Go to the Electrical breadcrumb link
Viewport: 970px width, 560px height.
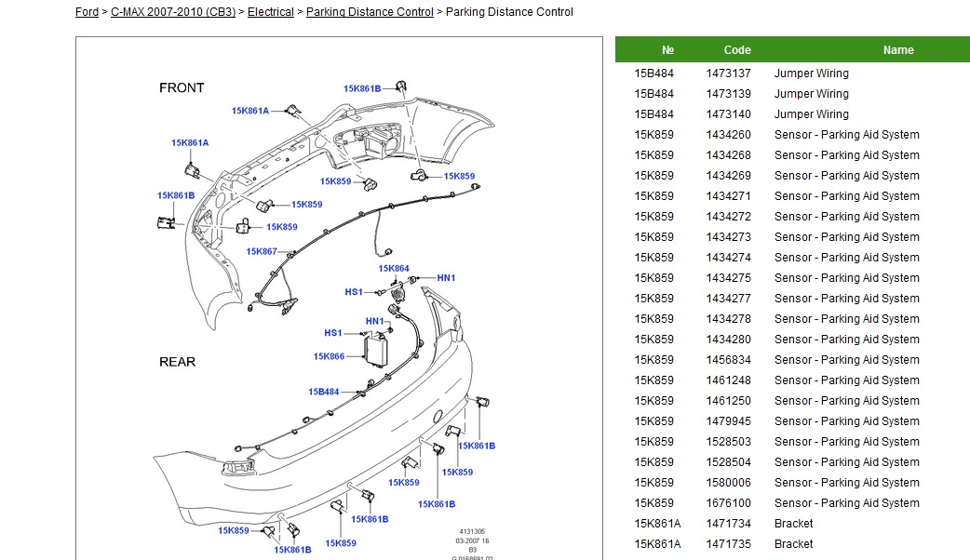pos(270,12)
